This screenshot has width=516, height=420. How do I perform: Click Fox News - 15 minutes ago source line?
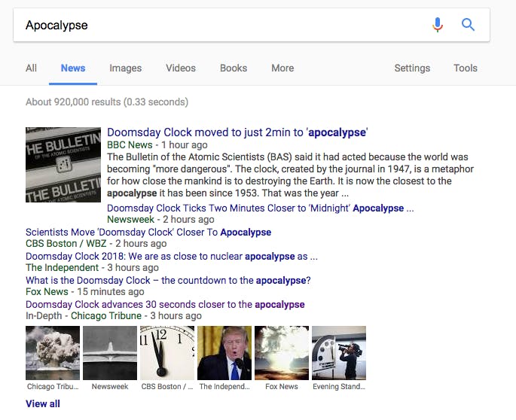click(x=85, y=291)
